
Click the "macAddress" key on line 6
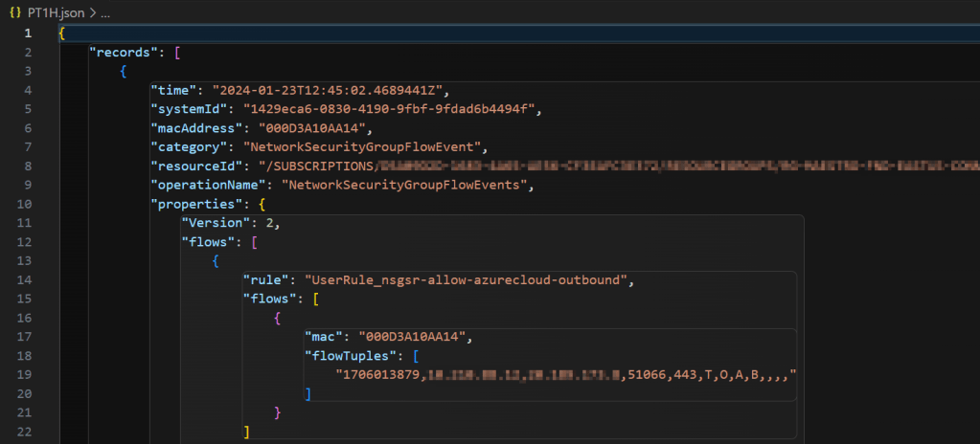pos(194,128)
